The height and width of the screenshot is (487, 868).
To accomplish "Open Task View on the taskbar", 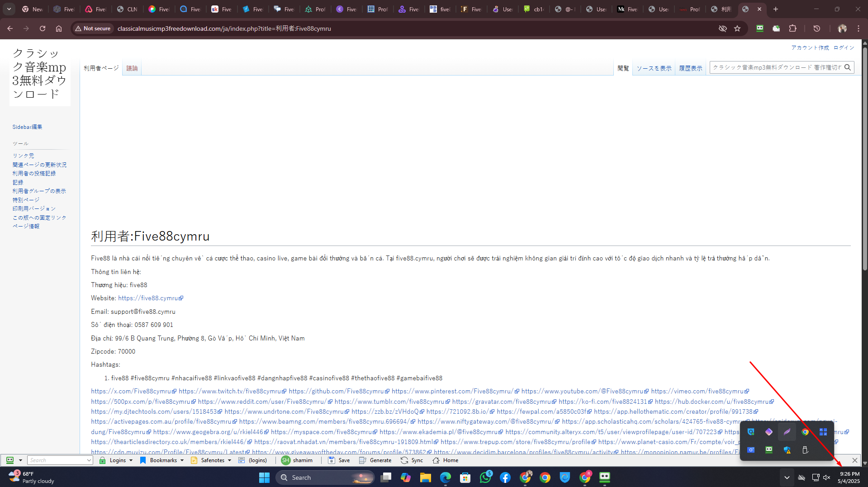I will coord(386,478).
